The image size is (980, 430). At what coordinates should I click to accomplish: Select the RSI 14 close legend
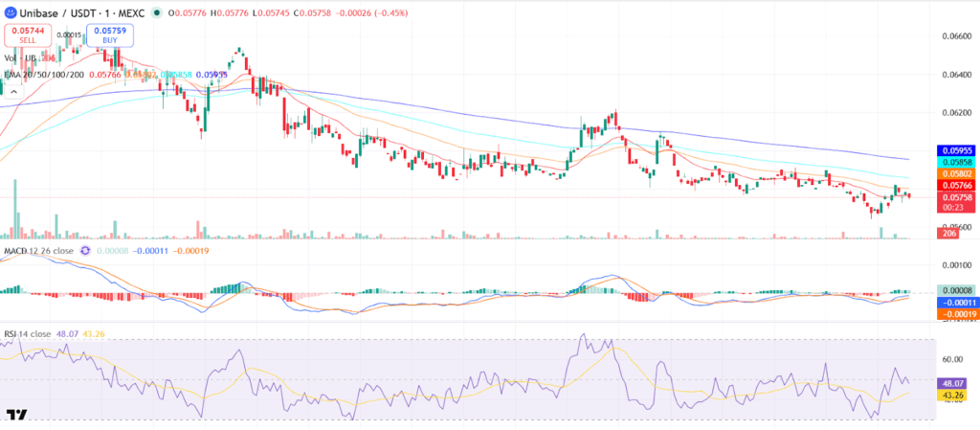click(27, 334)
